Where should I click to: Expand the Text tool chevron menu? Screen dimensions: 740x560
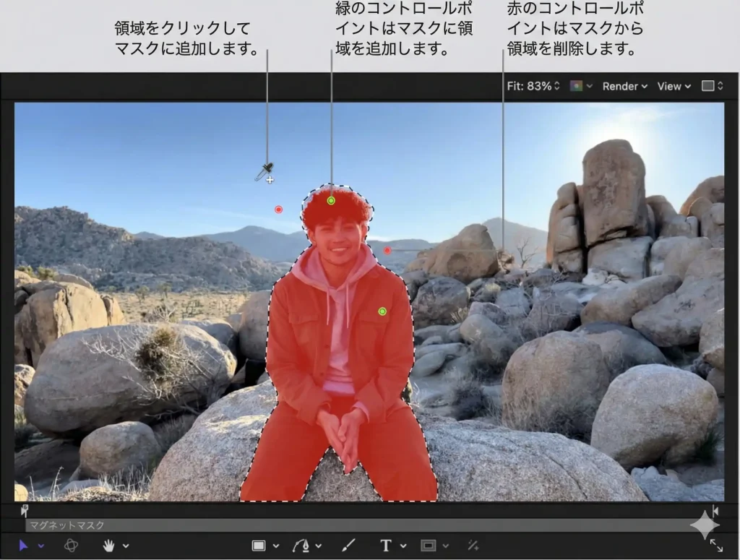pyautogui.click(x=403, y=546)
